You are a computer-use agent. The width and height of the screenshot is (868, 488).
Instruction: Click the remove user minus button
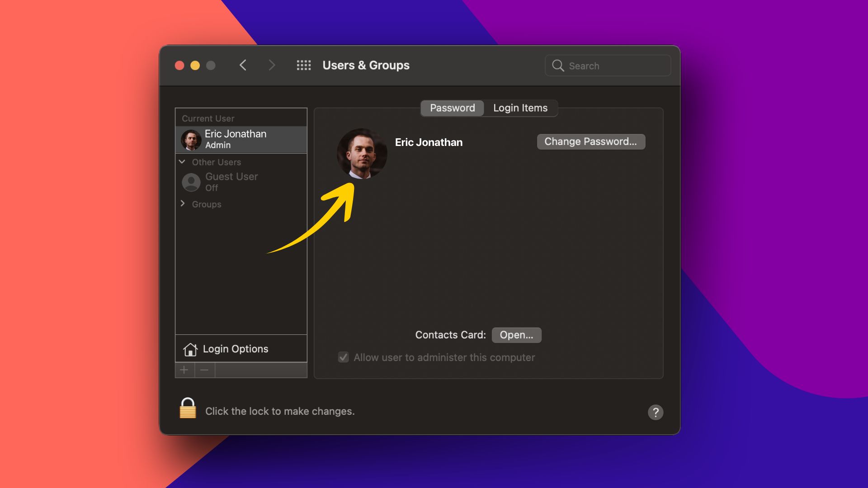[x=204, y=370]
